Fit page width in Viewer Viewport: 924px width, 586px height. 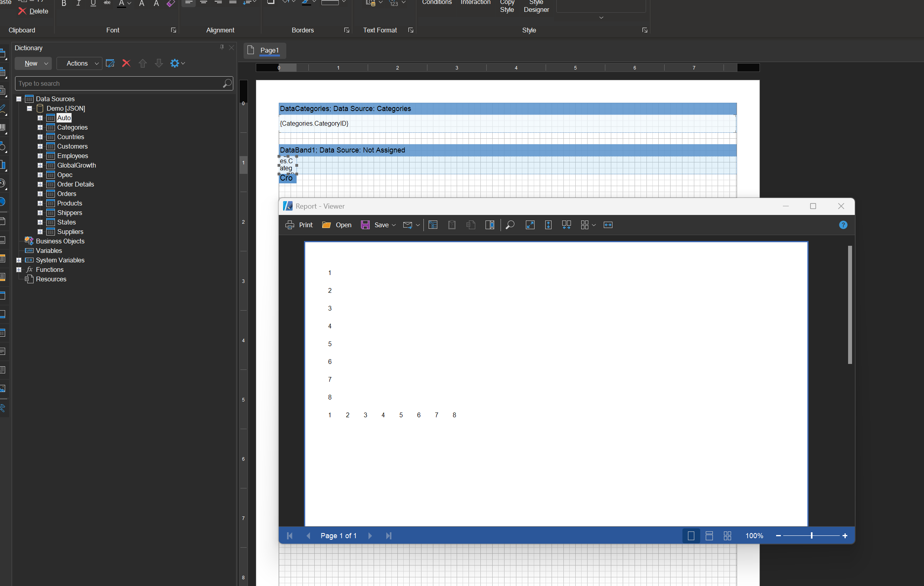pyautogui.click(x=608, y=225)
